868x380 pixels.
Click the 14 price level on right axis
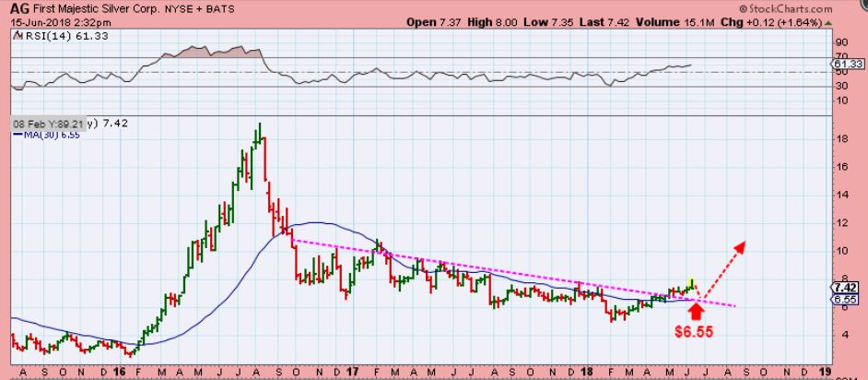coord(841,195)
